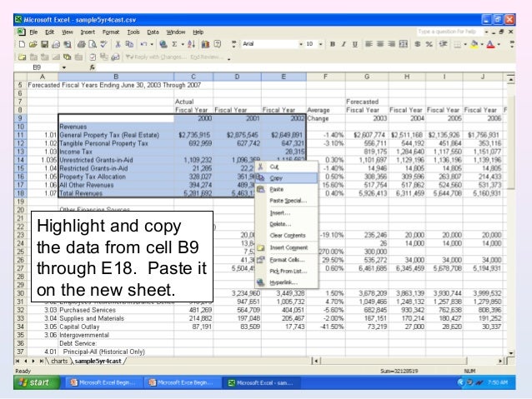Align text left in the formatting toolbar

point(369,44)
